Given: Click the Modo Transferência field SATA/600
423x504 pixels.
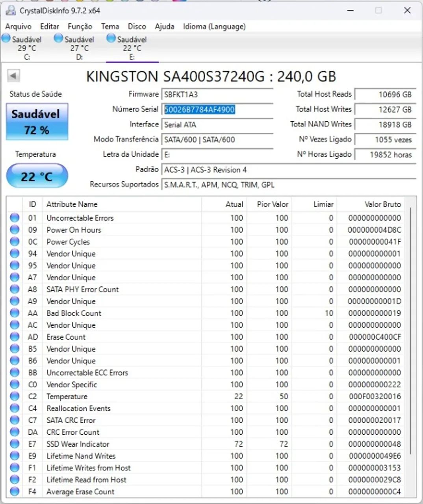Looking at the screenshot, I should click(217, 140).
